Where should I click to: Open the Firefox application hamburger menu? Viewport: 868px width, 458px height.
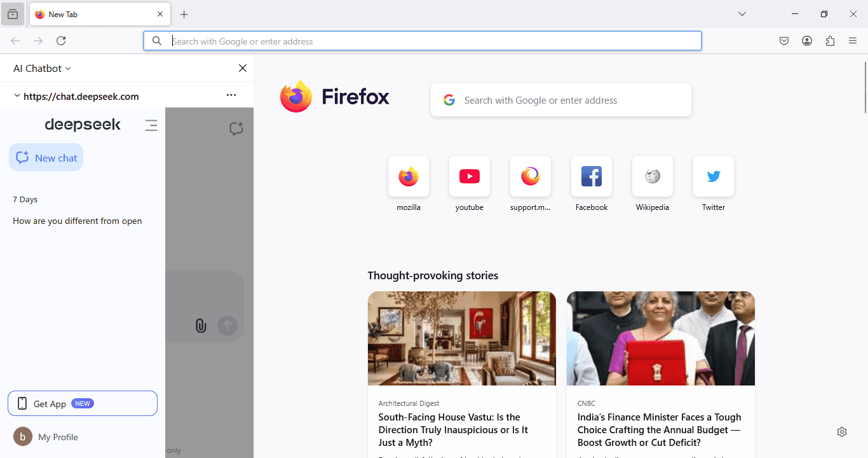tap(853, 41)
